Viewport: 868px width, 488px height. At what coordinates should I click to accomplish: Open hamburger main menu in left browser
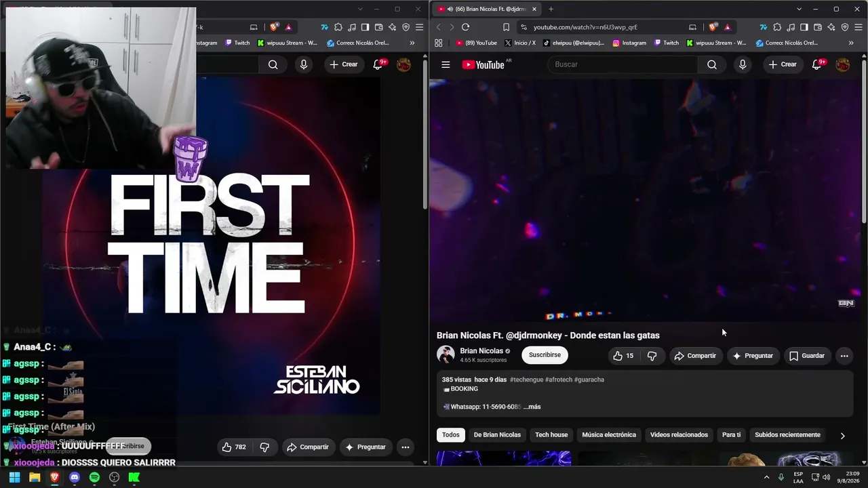pos(420,27)
